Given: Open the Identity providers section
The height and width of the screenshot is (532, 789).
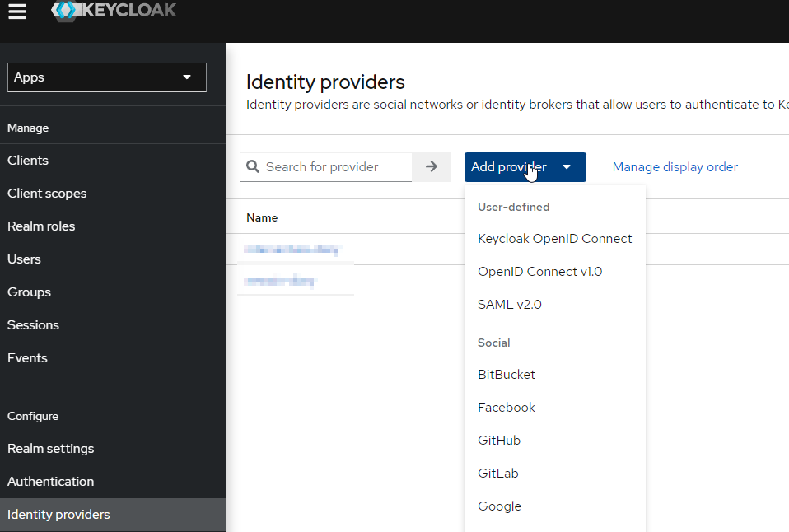Looking at the screenshot, I should click(x=58, y=514).
